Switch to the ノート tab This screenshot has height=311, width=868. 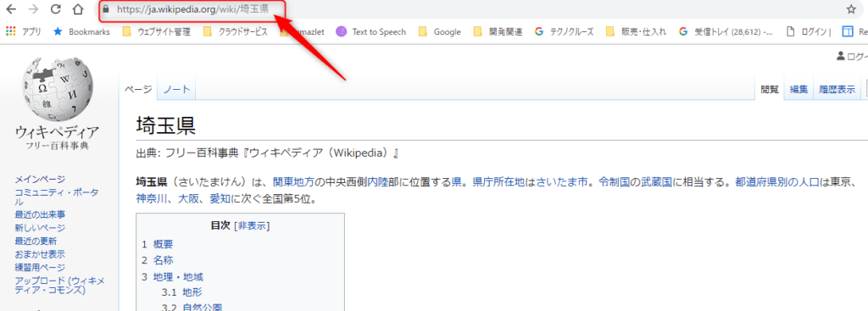[x=176, y=89]
